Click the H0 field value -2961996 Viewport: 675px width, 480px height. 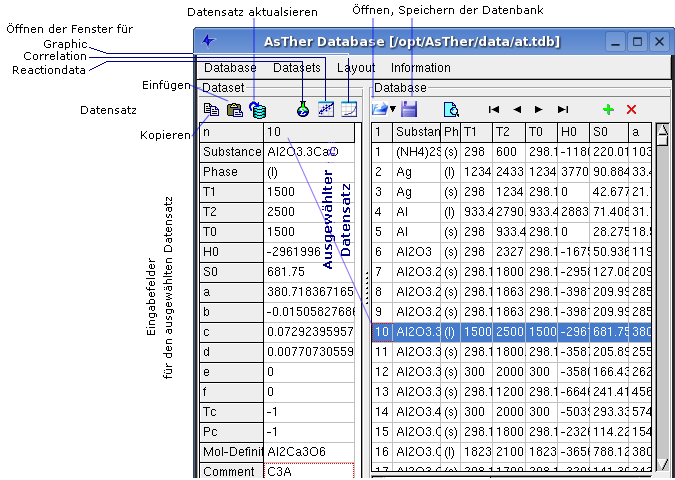309,252
